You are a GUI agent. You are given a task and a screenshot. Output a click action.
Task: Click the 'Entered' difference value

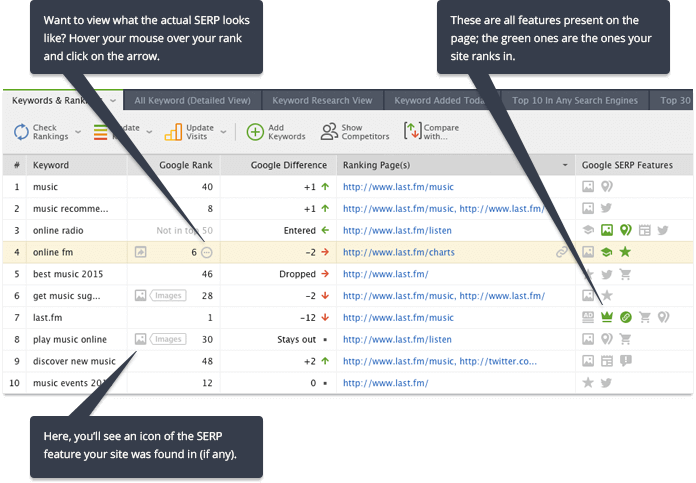300,230
